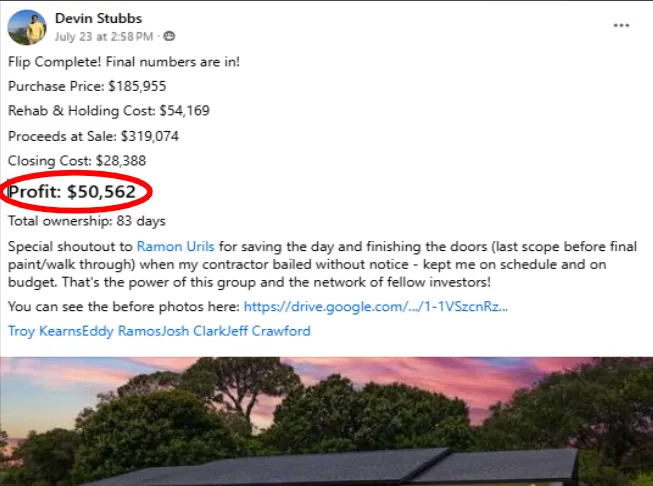Click the Purchase Price: $185,955 line
This screenshot has width=653, height=486.
[87, 86]
